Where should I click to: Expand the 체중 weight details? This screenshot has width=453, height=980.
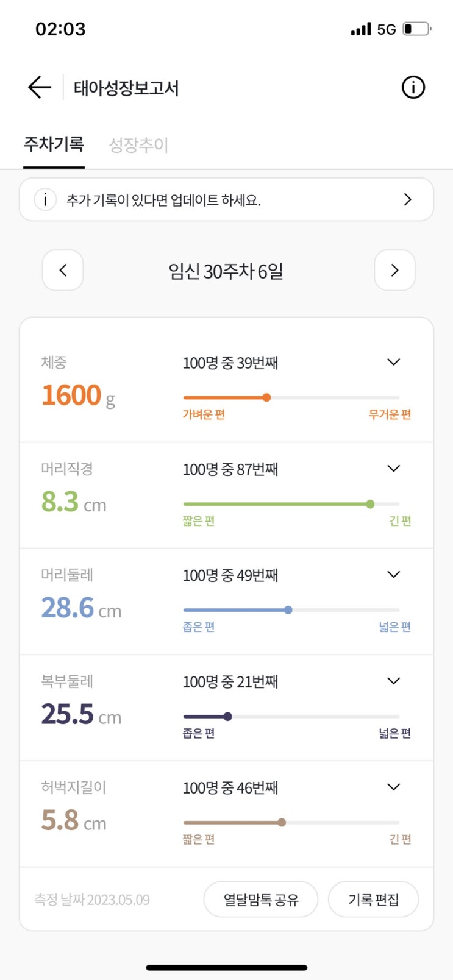point(394,362)
